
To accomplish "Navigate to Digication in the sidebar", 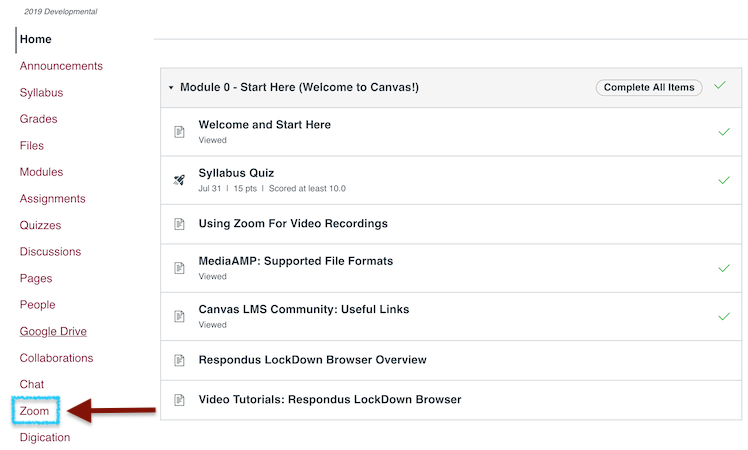I will point(45,437).
